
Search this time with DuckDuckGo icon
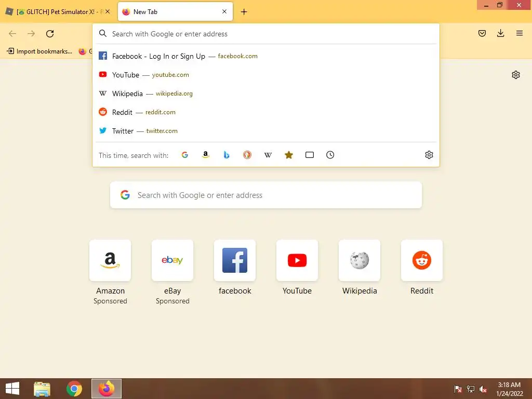coord(247,155)
